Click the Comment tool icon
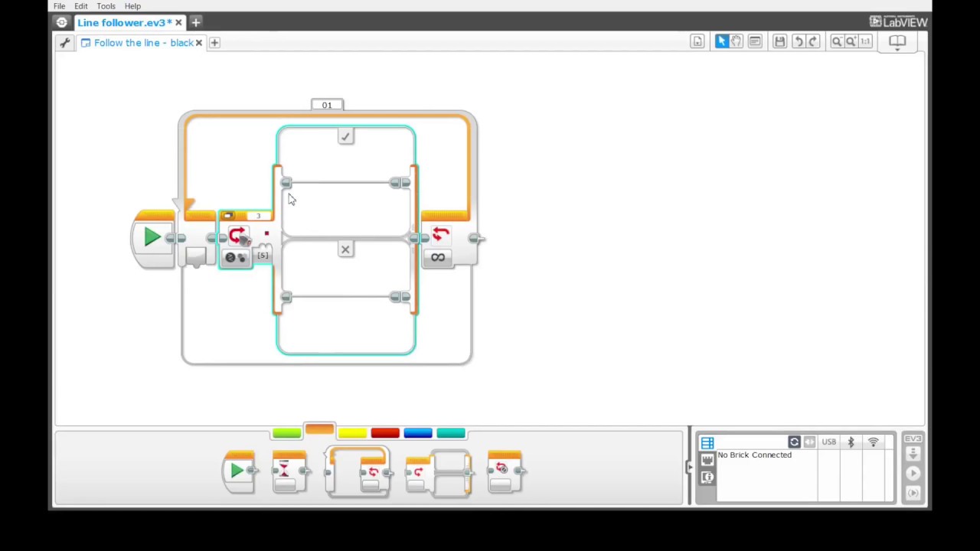The width and height of the screenshot is (980, 551). tap(755, 41)
